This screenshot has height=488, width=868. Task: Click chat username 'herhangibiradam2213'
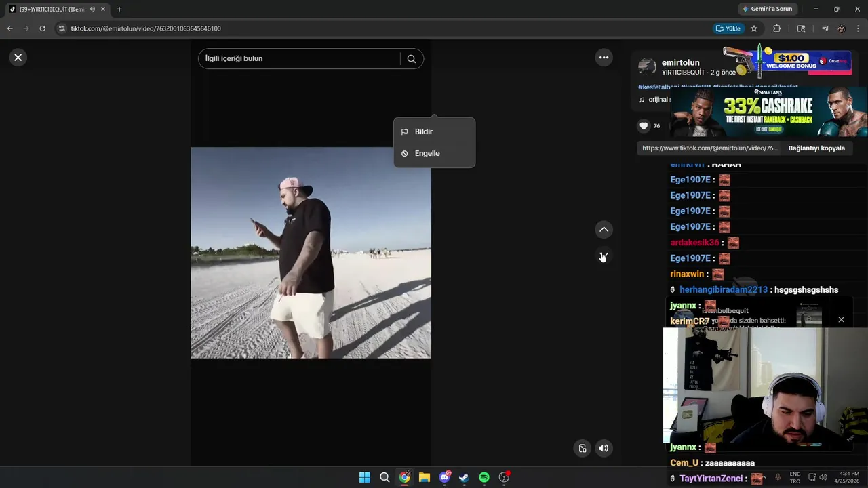click(724, 289)
